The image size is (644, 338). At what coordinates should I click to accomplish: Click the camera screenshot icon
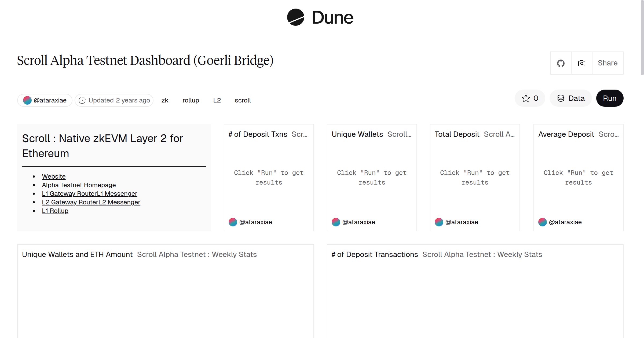pos(581,63)
